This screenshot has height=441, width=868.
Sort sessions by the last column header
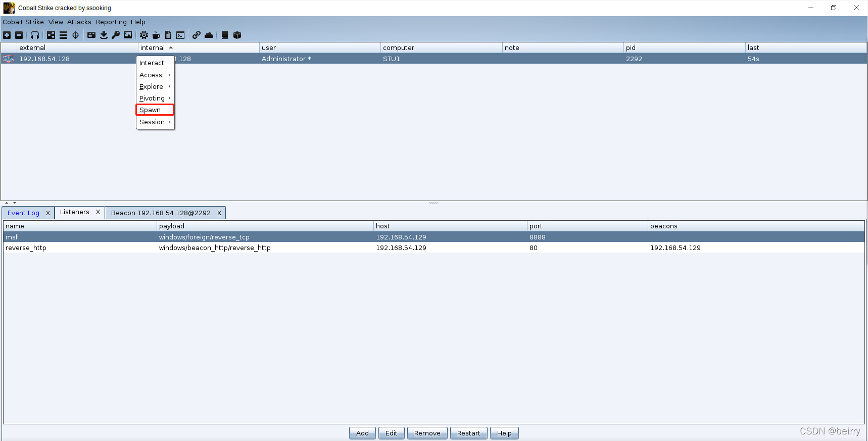[806, 47]
